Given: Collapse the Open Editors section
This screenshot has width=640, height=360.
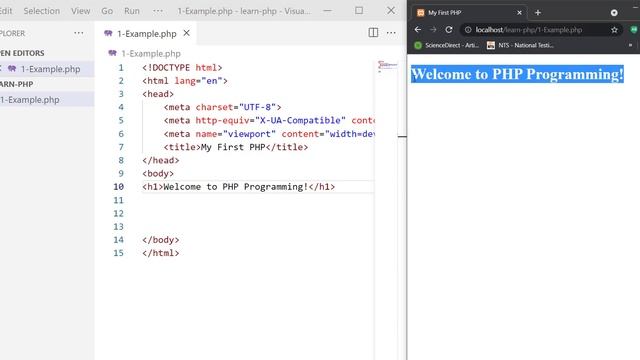Looking at the screenshot, I should 22,53.
